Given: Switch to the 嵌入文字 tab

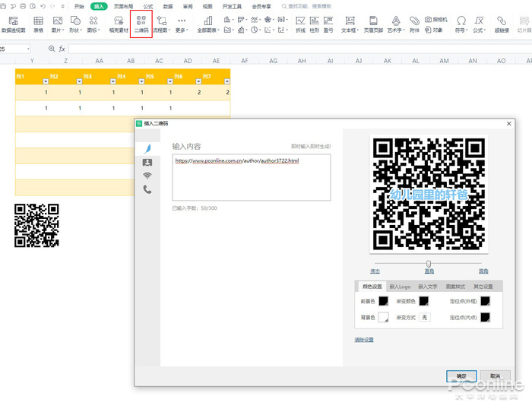Looking at the screenshot, I should pos(428,287).
